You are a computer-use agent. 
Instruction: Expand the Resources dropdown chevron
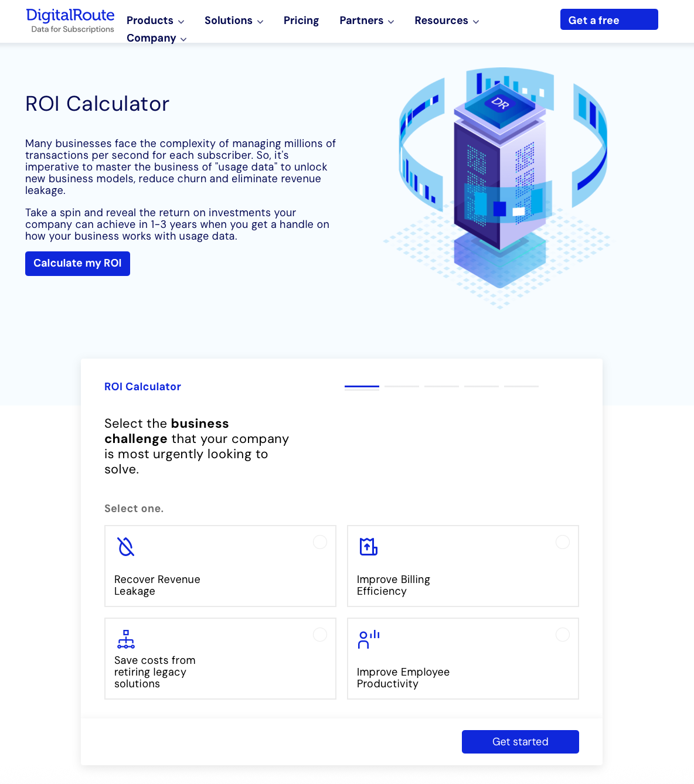pyautogui.click(x=476, y=22)
